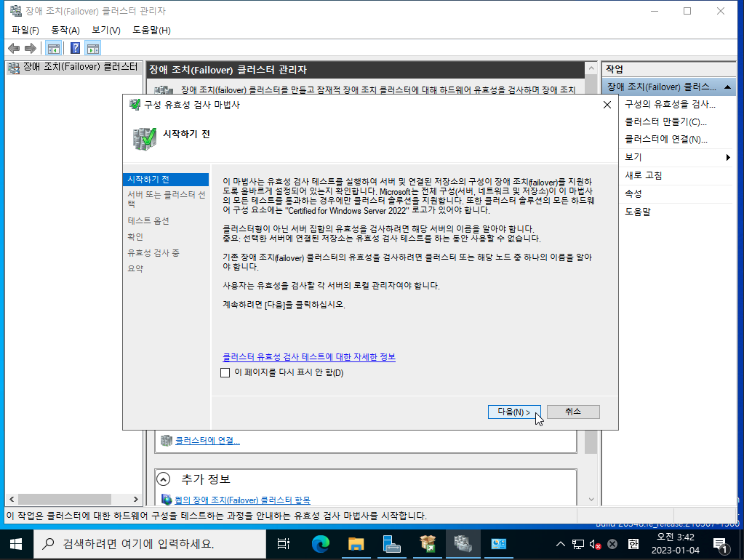Open File Explorer from taskbar
This screenshot has height=560, width=744.
tap(356, 544)
